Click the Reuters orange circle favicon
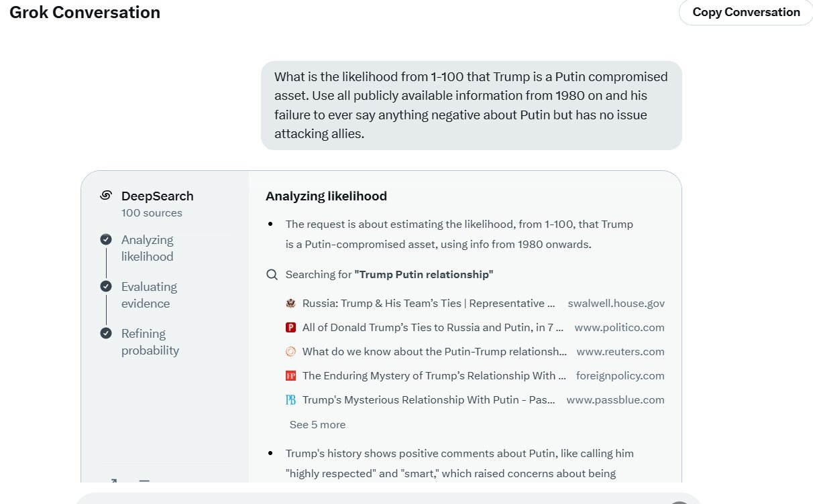Viewport: 813px width, 504px height. coord(290,352)
